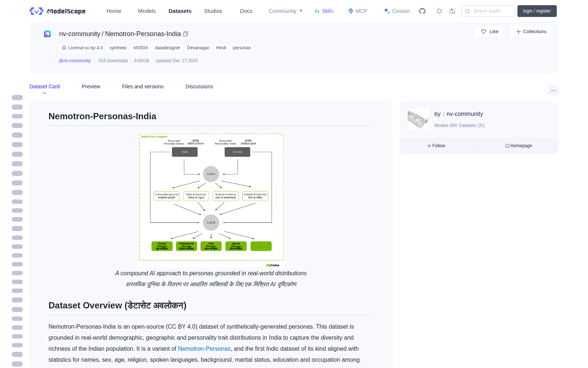Click the 9.60GB size text
The image size is (588, 368).
point(142,61)
